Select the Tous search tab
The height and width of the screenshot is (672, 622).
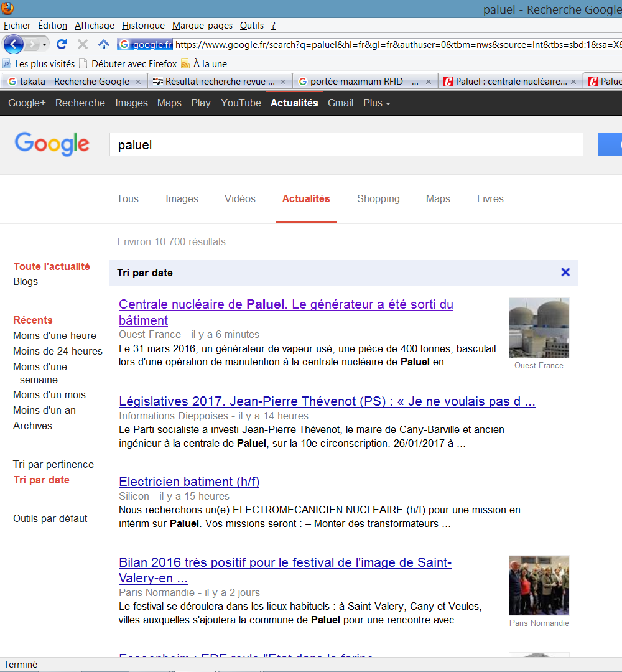click(x=128, y=199)
